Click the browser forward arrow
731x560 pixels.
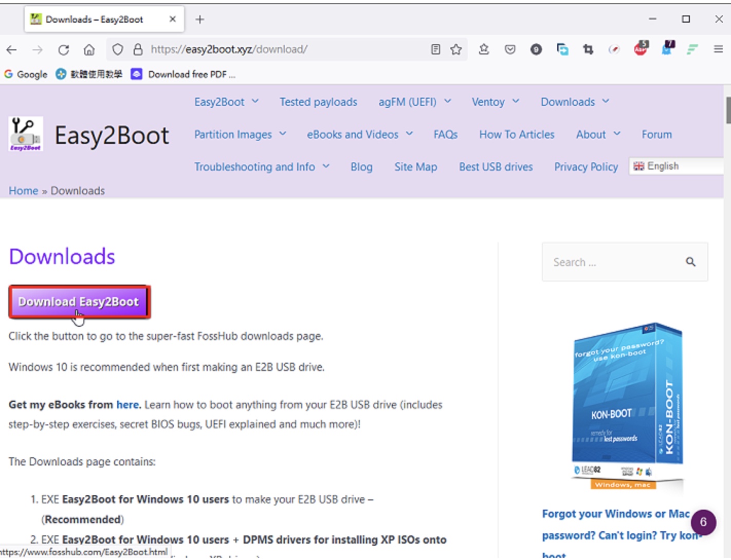click(x=38, y=50)
